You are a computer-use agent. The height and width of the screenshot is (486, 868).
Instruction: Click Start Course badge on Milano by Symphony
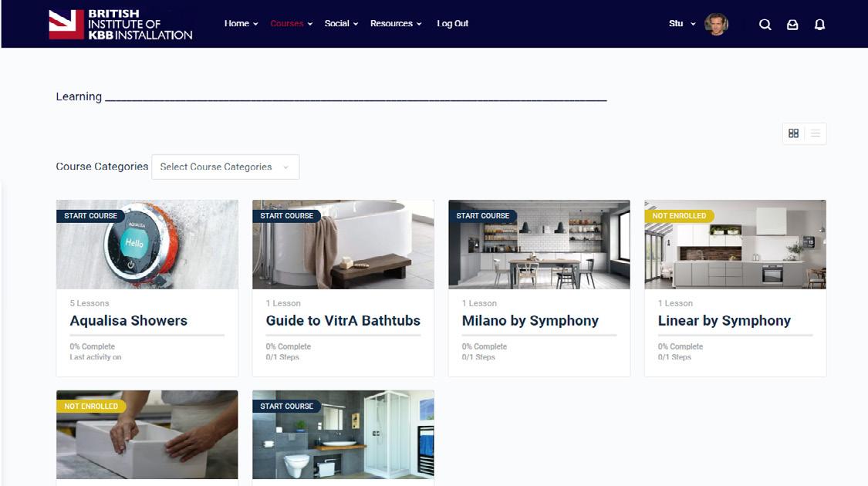pyautogui.click(x=482, y=216)
